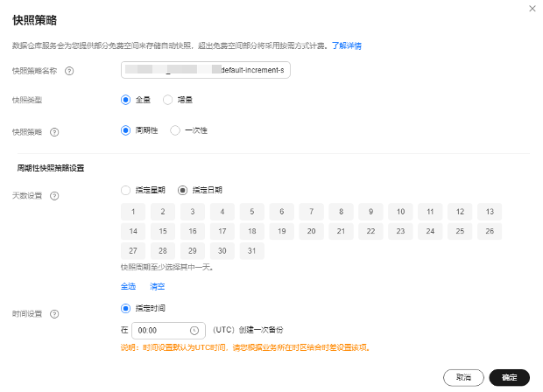The width and height of the screenshot is (543, 392).
Task: Toggle day 13 in date grid
Action: [x=490, y=212]
